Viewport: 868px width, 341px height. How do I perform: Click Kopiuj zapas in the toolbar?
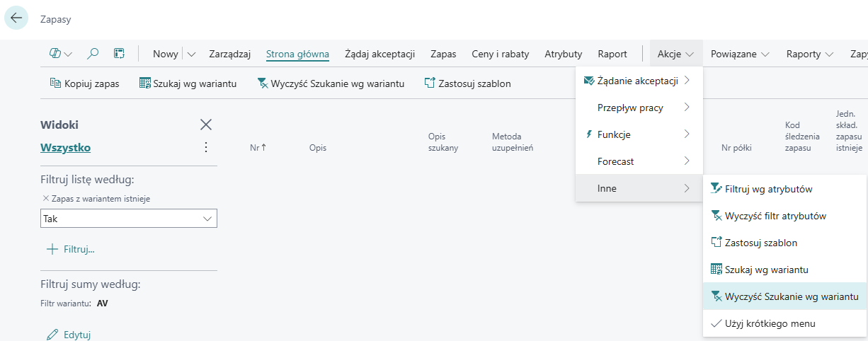[x=84, y=83]
